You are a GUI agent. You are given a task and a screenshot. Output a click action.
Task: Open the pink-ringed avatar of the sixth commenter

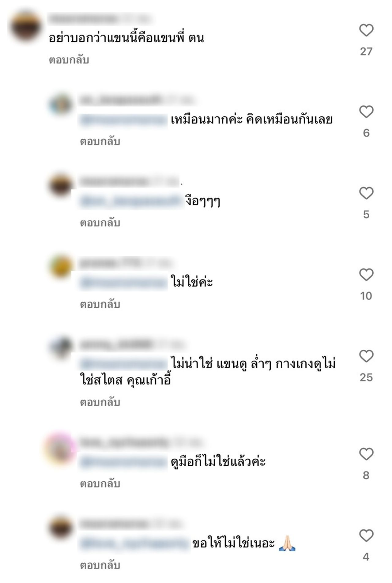[61, 448]
